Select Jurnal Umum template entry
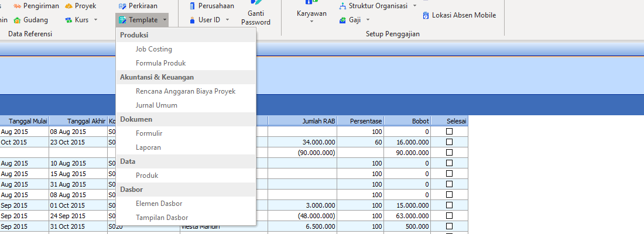 pos(186,105)
